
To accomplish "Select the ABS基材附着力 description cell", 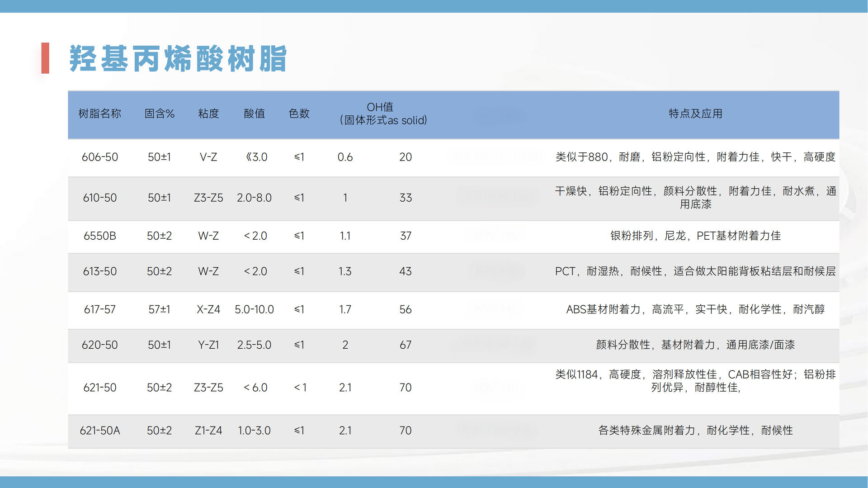I will tap(695, 309).
